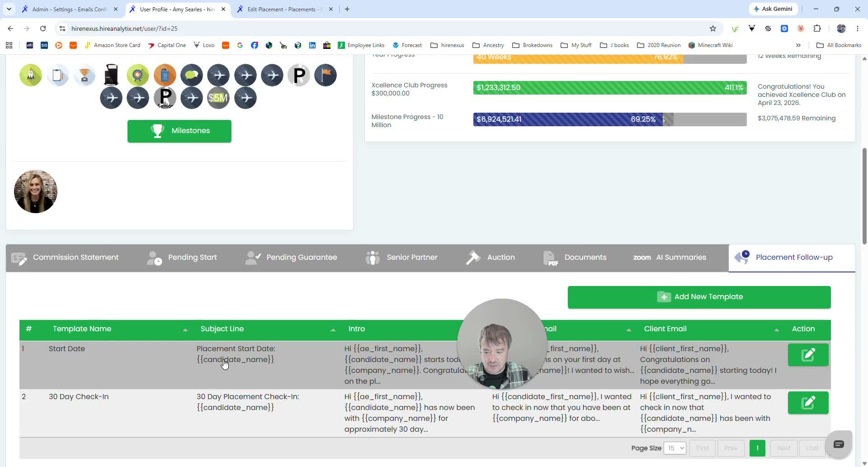Open the Employee Links bookmark
This screenshot has width=868, height=467.
361,45
